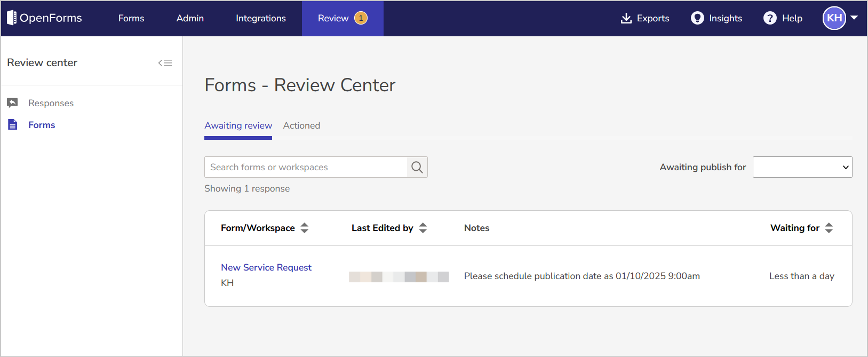Sort by Form/Workspace column
The image size is (868, 357).
[305, 228]
